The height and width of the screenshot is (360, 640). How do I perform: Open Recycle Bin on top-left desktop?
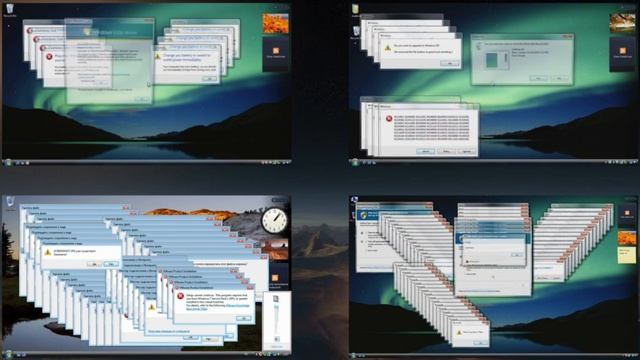9,9
